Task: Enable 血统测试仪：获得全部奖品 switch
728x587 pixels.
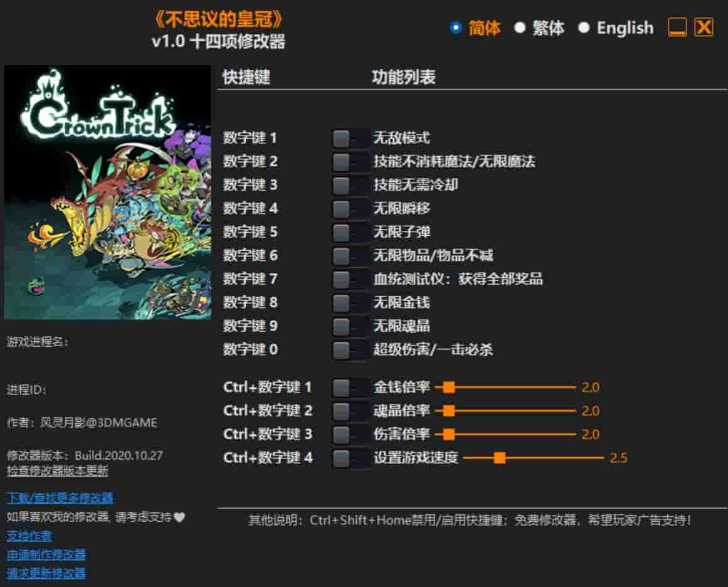Action: pos(349,279)
